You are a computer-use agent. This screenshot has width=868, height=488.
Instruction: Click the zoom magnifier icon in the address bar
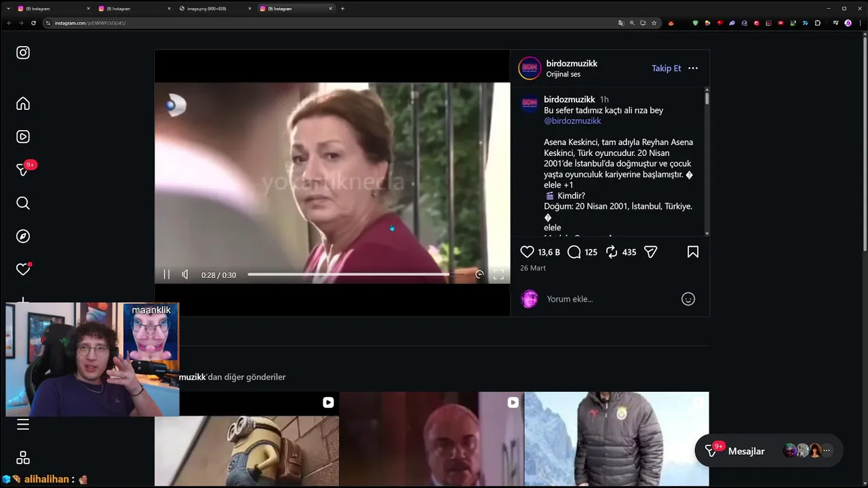[632, 23]
